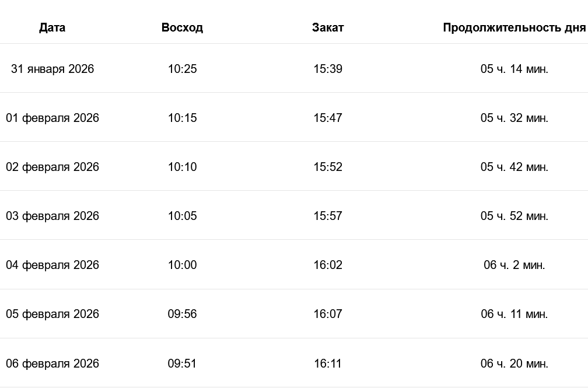Select the 05 февраля 2026 date cell
The height and width of the screenshot is (388, 588).
pos(52,314)
